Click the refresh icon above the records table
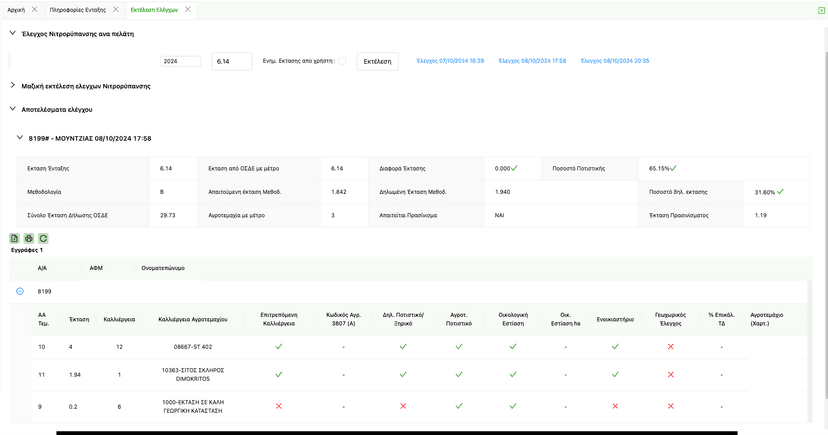 43,239
